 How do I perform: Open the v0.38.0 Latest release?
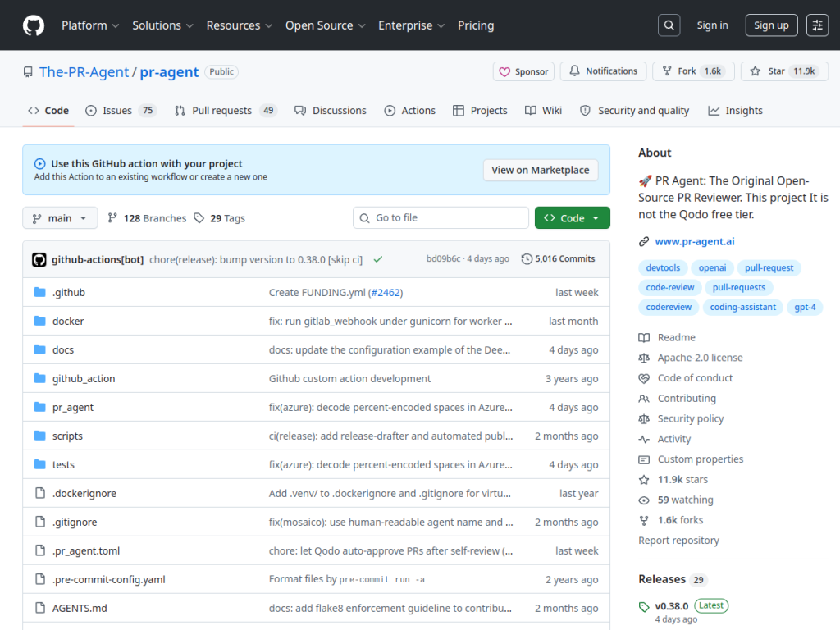pos(683,605)
